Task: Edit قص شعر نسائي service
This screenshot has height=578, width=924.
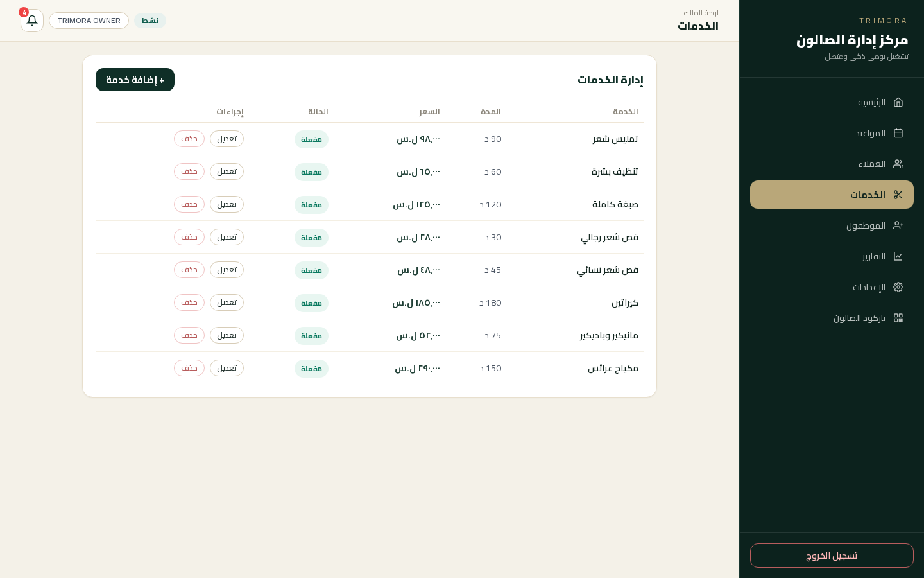Action: tap(227, 270)
